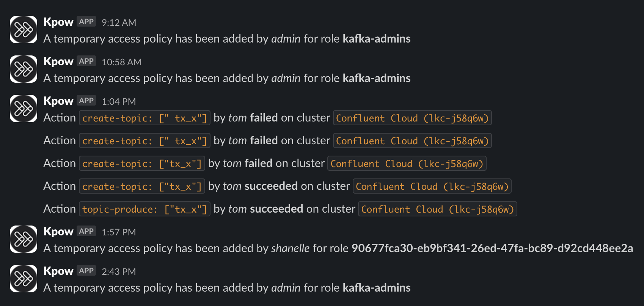644x306 pixels.
Task: Click the topic-produce ["tx_x"] code snippet
Action: coord(145,209)
